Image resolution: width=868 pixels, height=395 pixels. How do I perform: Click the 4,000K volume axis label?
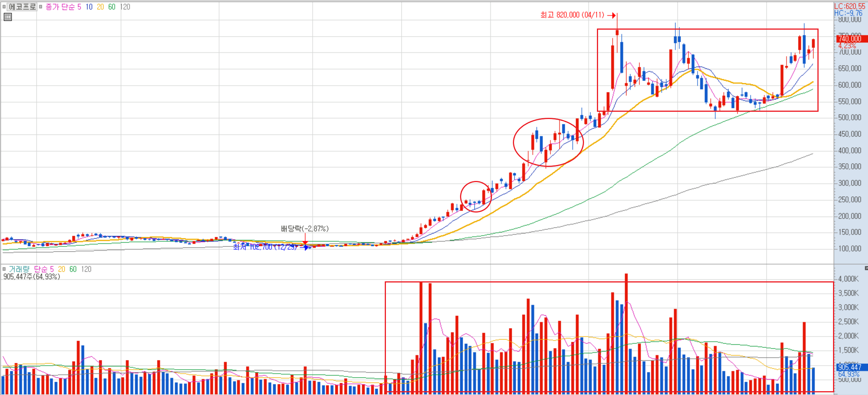pyautogui.click(x=849, y=279)
